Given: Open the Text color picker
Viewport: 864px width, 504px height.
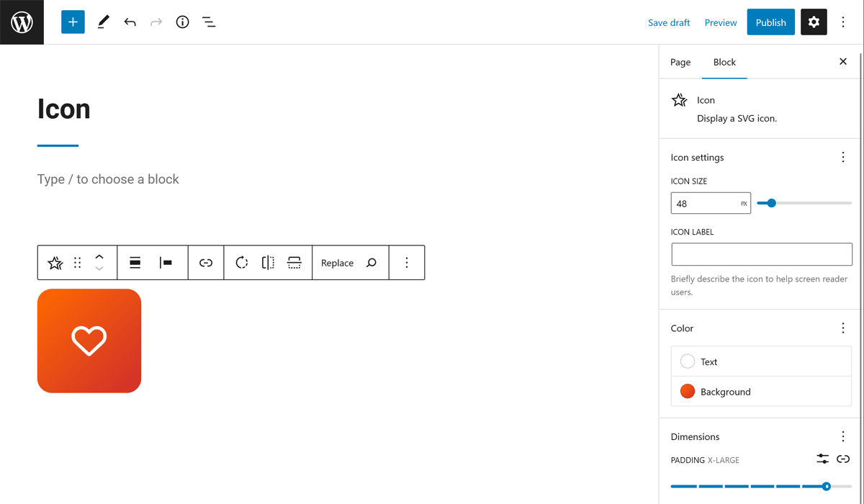Looking at the screenshot, I should (x=761, y=361).
